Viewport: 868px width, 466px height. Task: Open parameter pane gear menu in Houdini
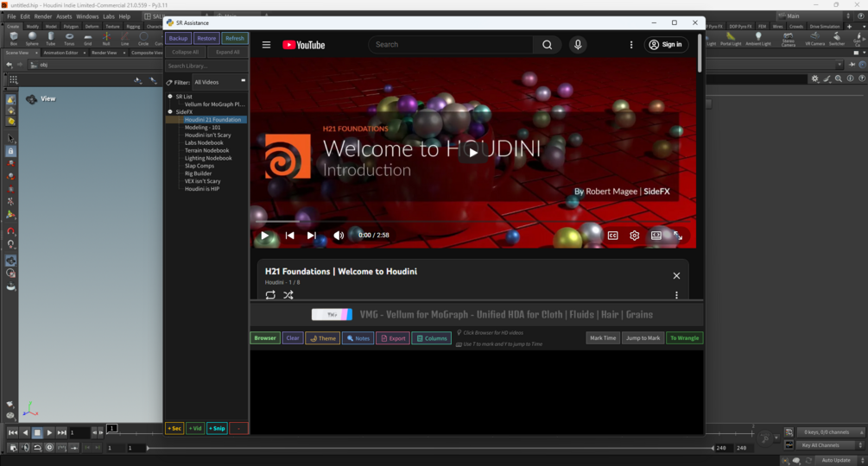point(814,79)
